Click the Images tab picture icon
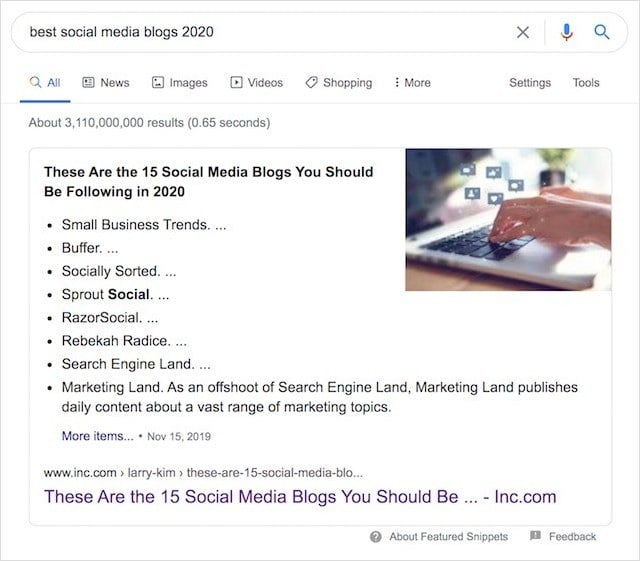 click(158, 83)
